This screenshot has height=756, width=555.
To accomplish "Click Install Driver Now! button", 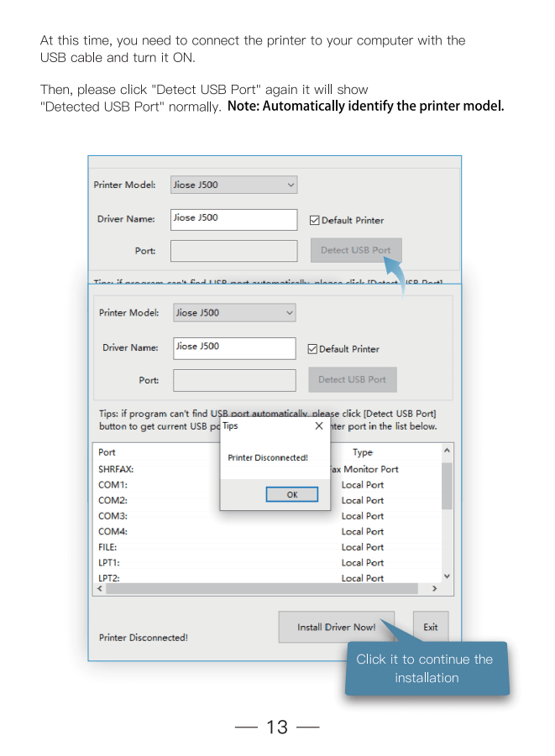I will tap(337, 627).
